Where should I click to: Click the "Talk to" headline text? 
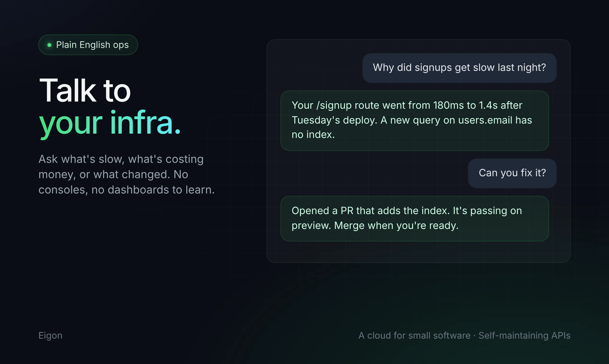click(85, 90)
